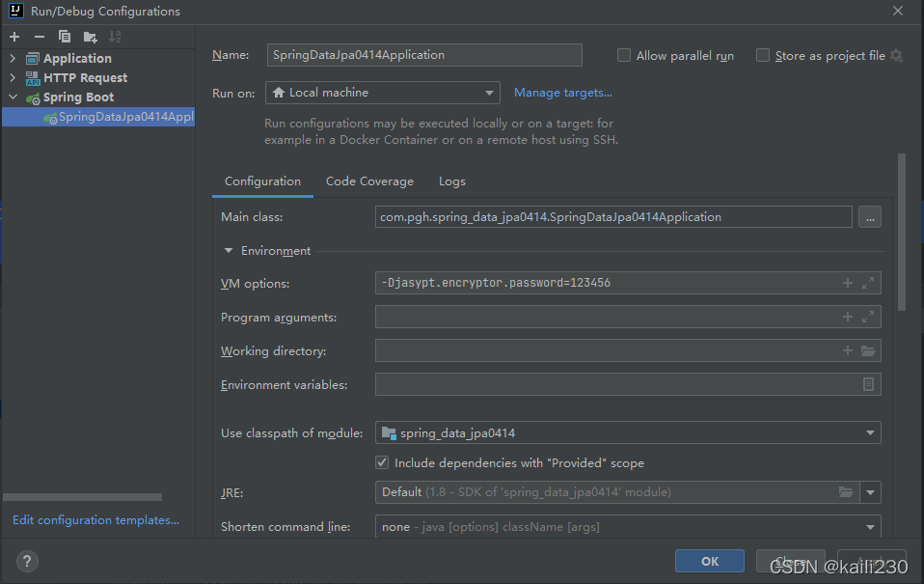
Task: Switch to the Code Coverage tab
Action: point(369,181)
